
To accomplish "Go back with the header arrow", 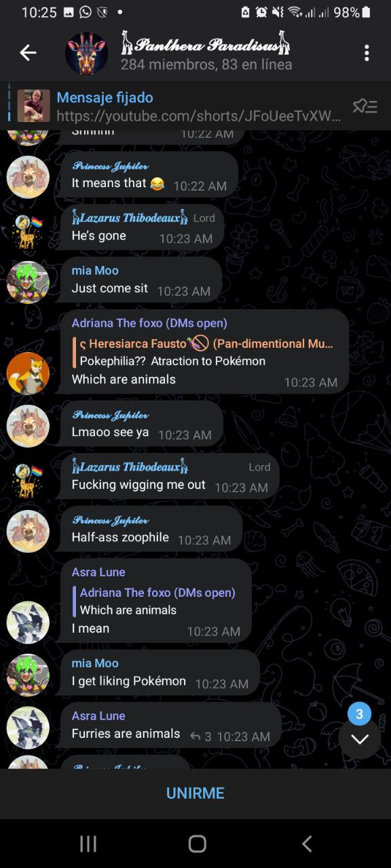I will click(x=28, y=53).
